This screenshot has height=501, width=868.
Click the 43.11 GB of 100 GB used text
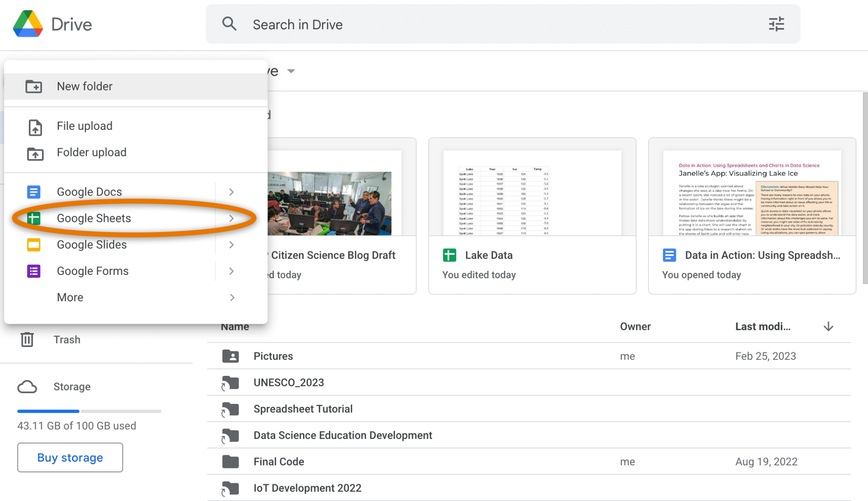click(77, 425)
